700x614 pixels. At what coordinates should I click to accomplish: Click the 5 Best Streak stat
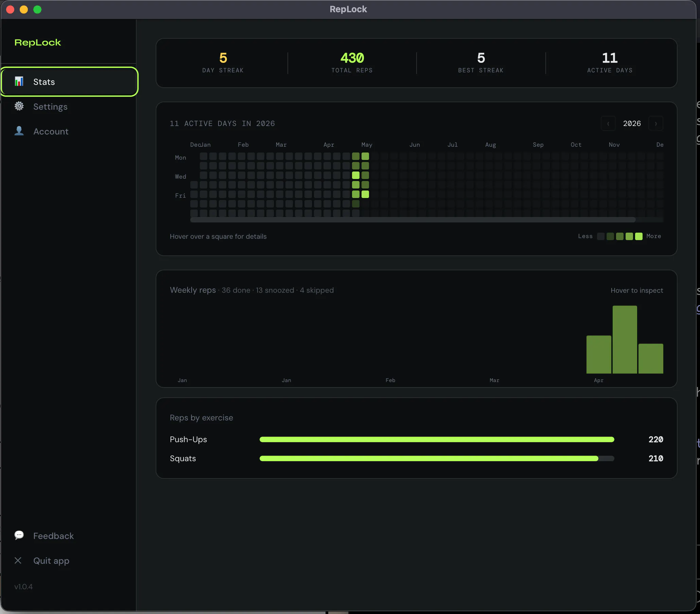[481, 62]
